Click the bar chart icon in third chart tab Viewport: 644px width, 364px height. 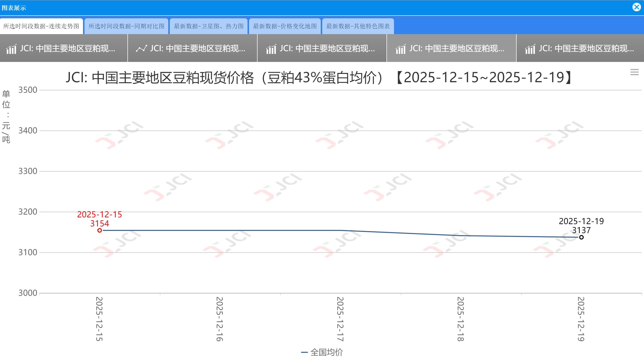click(x=271, y=49)
